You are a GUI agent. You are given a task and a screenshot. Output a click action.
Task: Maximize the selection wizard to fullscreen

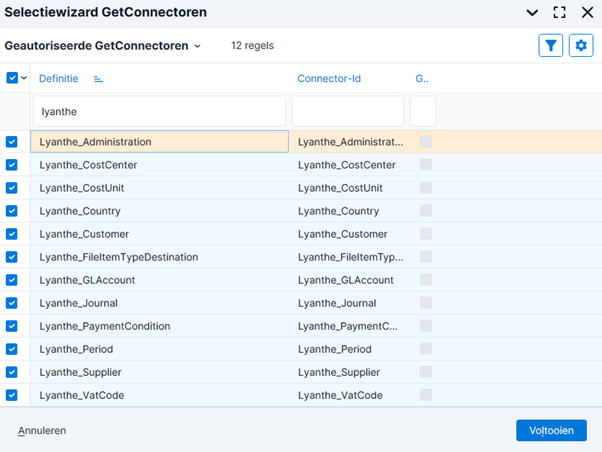click(x=559, y=13)
